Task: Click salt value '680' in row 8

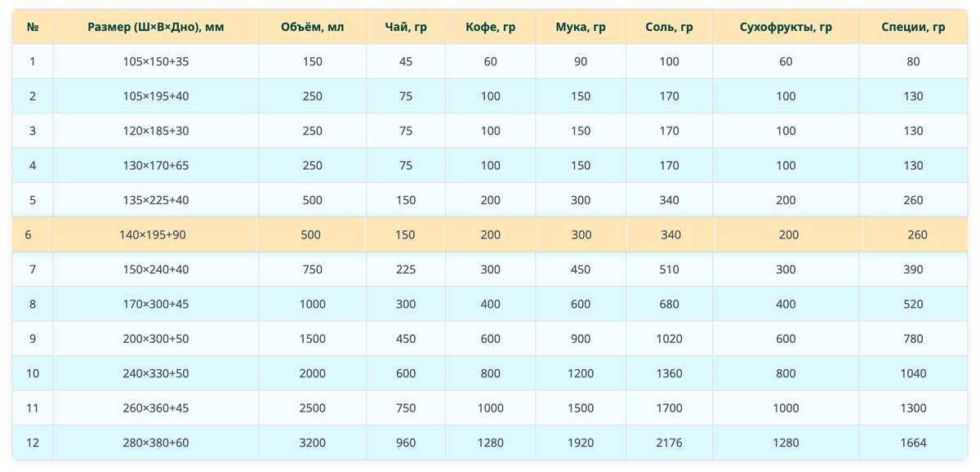Action: pyautogui.click(x=669, y=304)
